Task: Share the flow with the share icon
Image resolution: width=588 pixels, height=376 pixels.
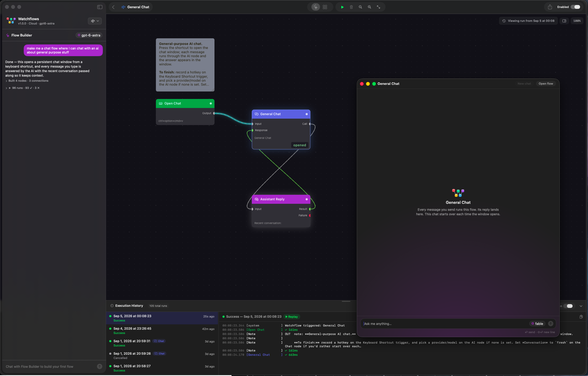Action: pos(550,7)
